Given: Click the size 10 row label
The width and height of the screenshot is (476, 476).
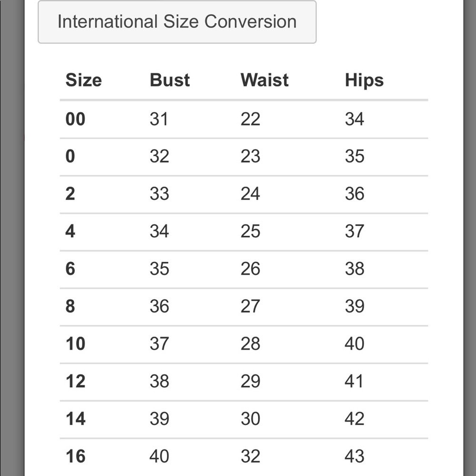Looking at the screenshot, I should [x=75, y=344].
